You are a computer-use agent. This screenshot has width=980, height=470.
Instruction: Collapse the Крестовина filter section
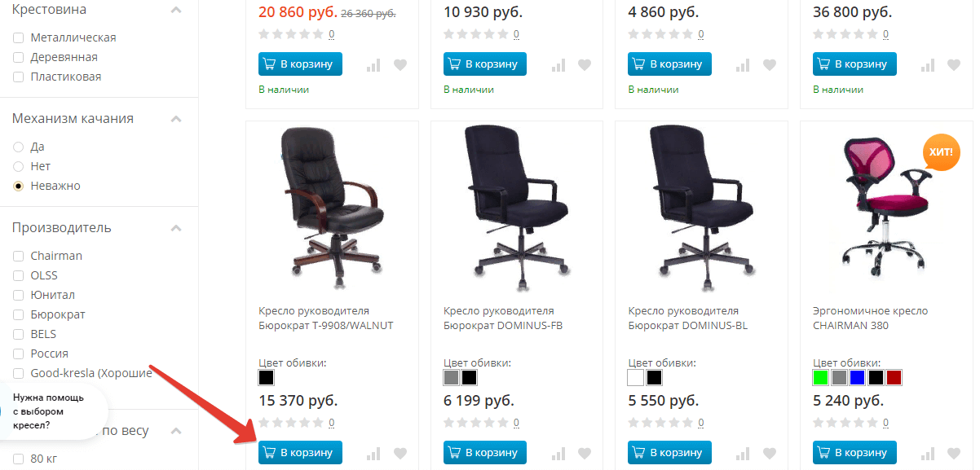tap(175, 10)
